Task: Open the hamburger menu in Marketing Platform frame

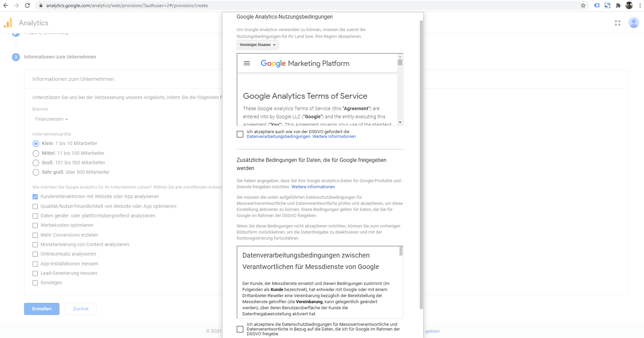Action: 247,63
